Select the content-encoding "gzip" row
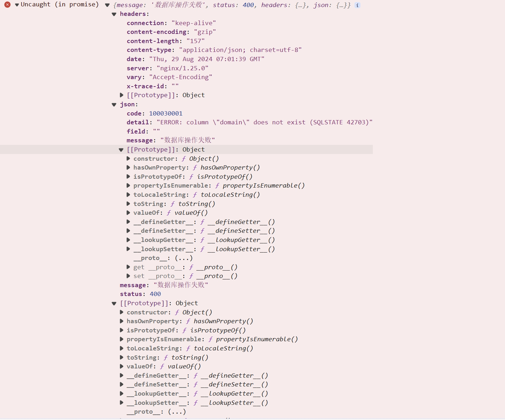Screen dimensions: 505x420 (171, 32)
